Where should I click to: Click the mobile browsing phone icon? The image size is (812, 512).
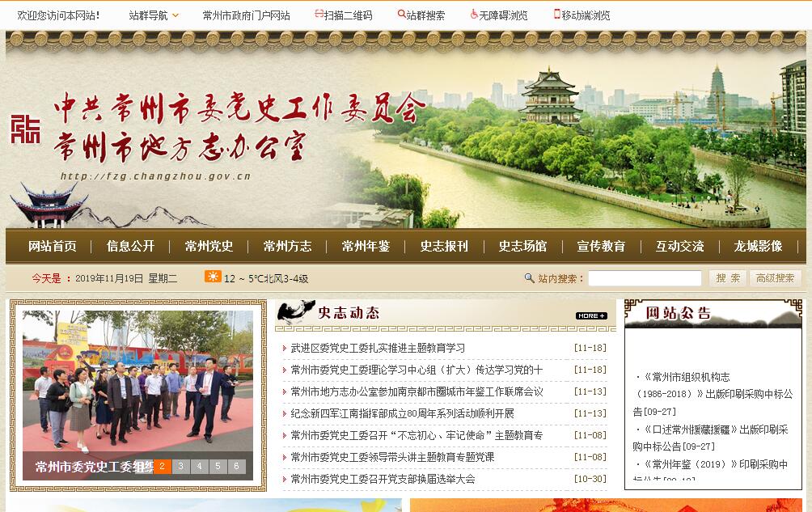pyautogui.click(x=557, y=15)
